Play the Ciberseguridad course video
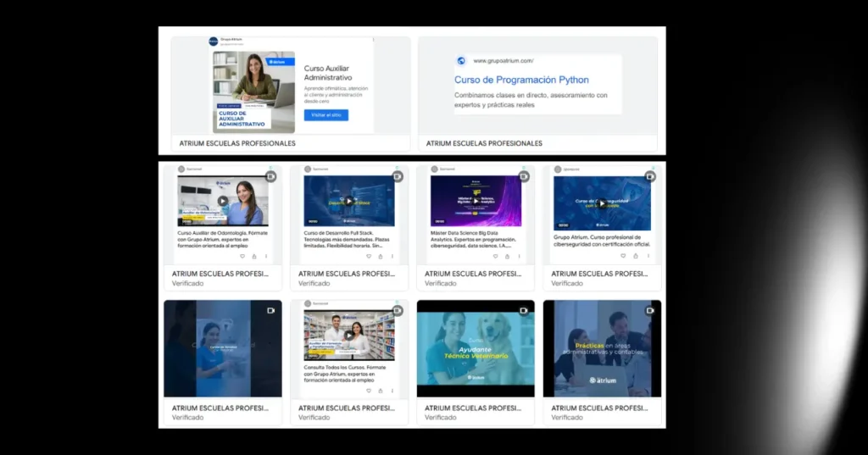 coord(602,203)
